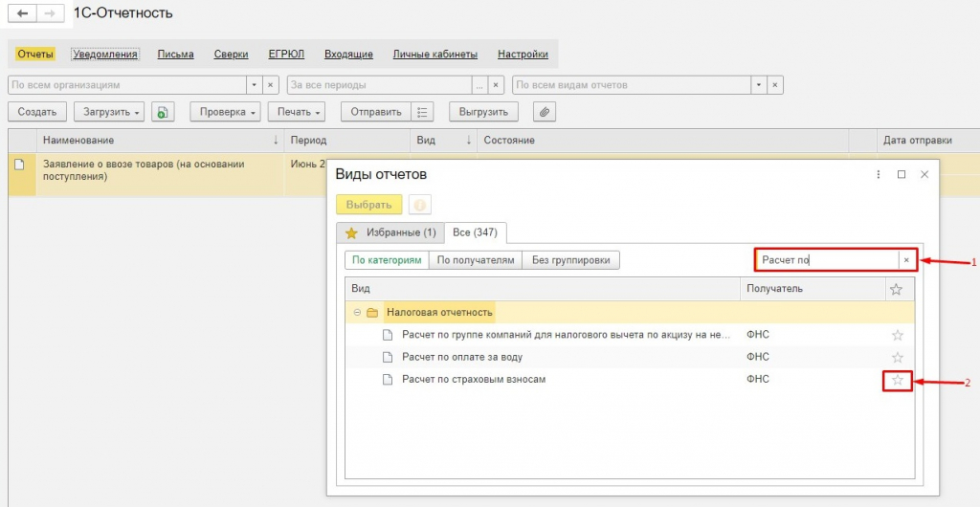Image resolution: width=980 pixels, height=507 pixels.
Task: Click the document icon of Расчет по оплате за воду
Action: 389,357
